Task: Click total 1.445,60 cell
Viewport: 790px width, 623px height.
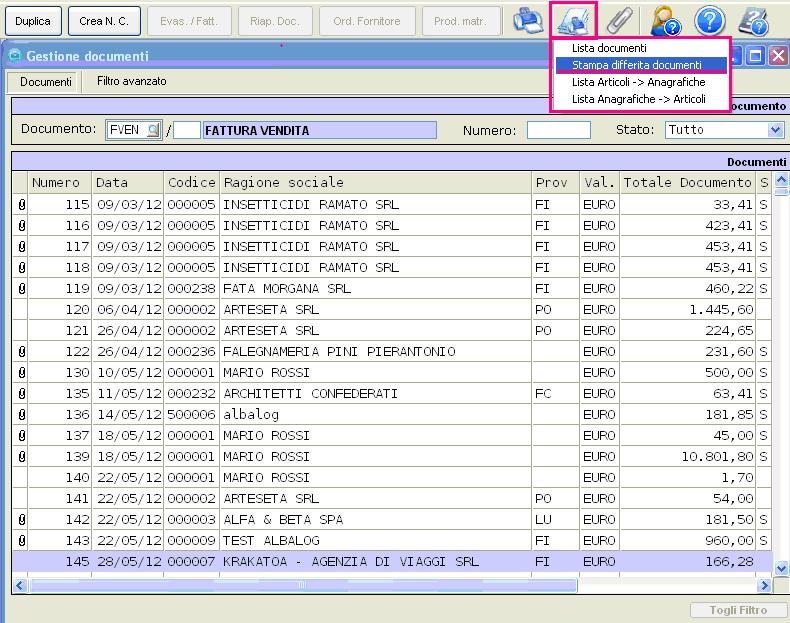Action: coord(688,310)
